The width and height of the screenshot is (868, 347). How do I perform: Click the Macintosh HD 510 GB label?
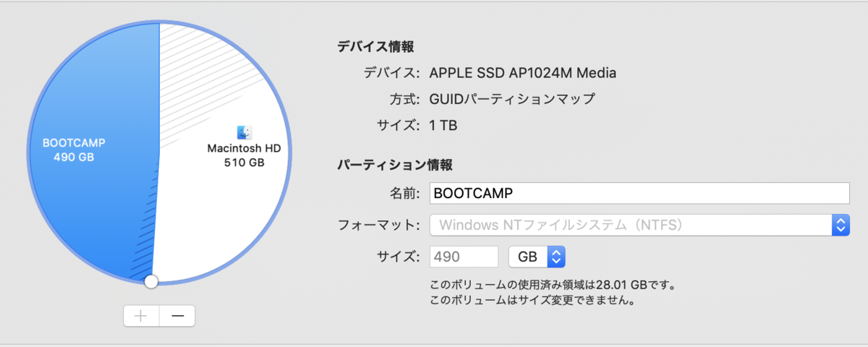[x=244, y=155]
